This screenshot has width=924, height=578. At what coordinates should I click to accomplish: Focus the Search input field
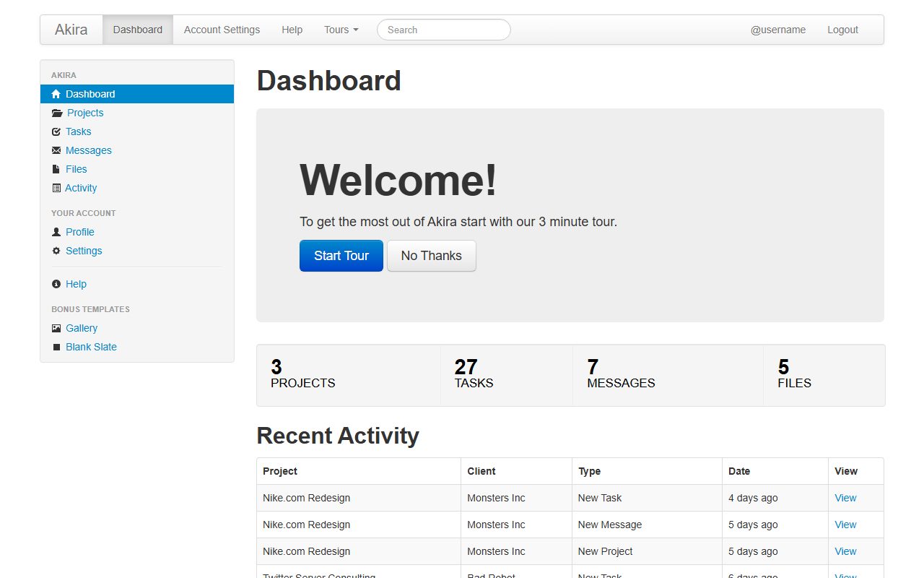tap(444, 30)
